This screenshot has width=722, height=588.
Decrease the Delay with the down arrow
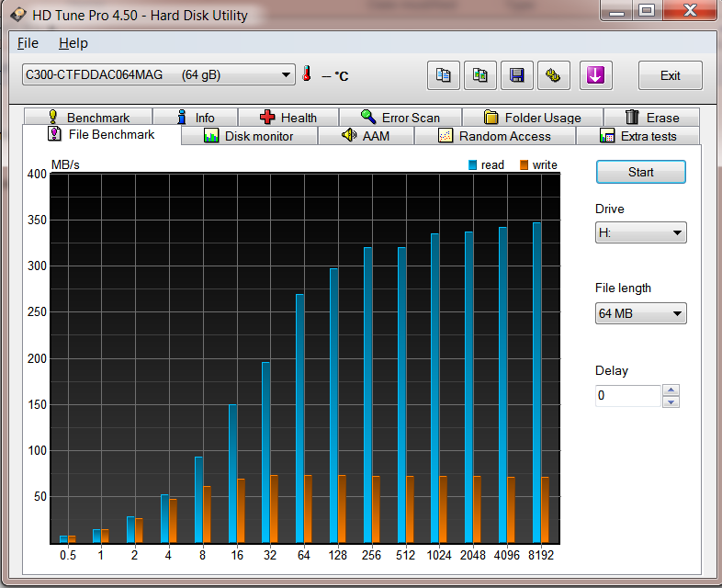[x=671, y=402]
